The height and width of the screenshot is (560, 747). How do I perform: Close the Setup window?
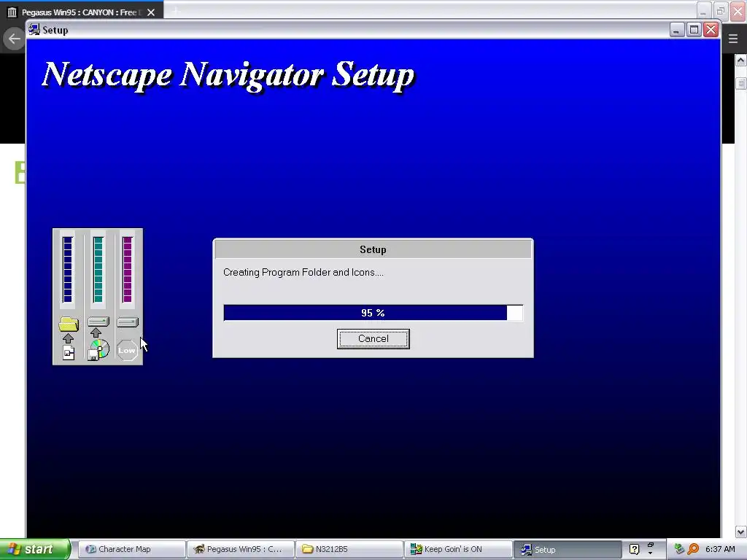(711, 29)
